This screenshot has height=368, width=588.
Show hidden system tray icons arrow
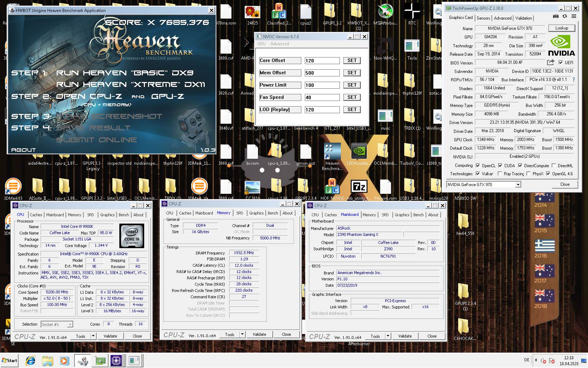click(x=536, y=360)
